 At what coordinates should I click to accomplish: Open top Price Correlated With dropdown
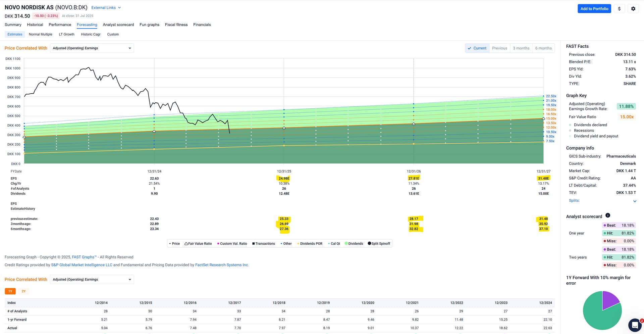point(92,48)
